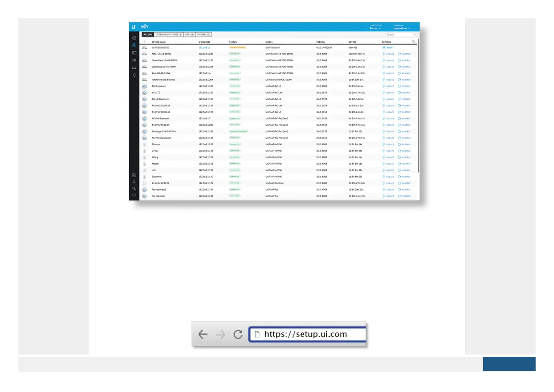This screenshot has width=554, height=392.
Task: Click Locate for Rack US-48-750W
Action: (388, 73)
